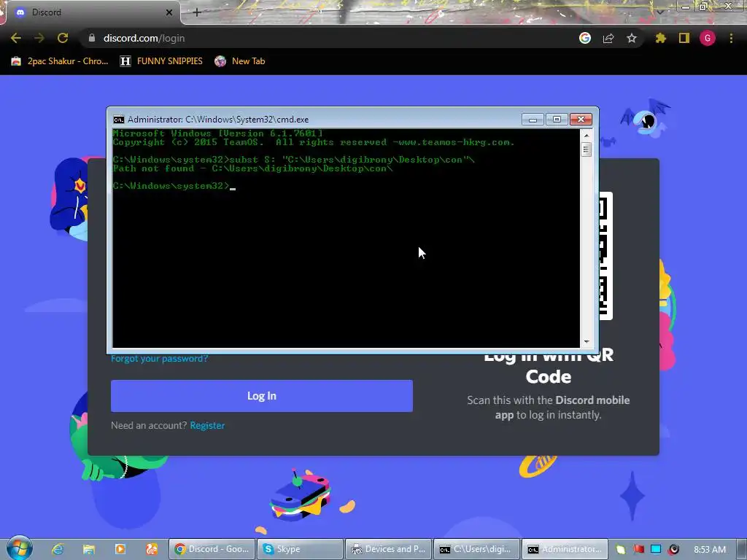Image resolution: width=747 pixels, height=560 pixels.
Task: Open Chrome's three-dot menu
Action: pyautogui.click(x=731, y=38)
